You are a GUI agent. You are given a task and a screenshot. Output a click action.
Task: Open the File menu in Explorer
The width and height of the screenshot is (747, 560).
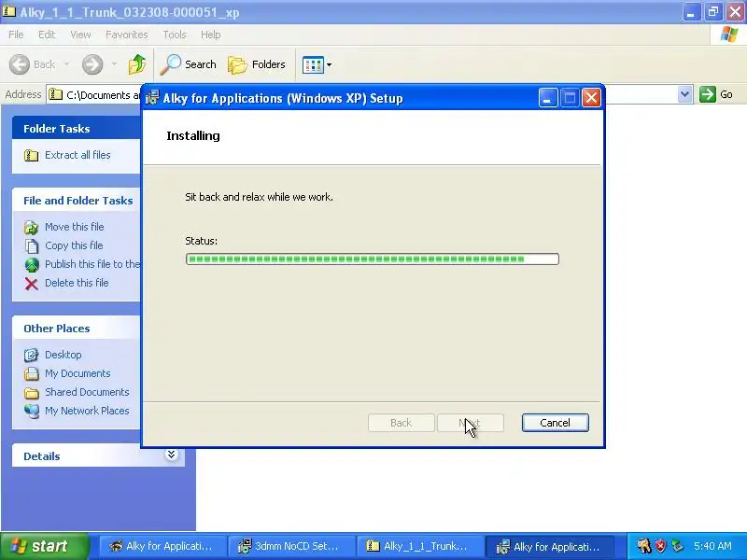pos(16,35)
